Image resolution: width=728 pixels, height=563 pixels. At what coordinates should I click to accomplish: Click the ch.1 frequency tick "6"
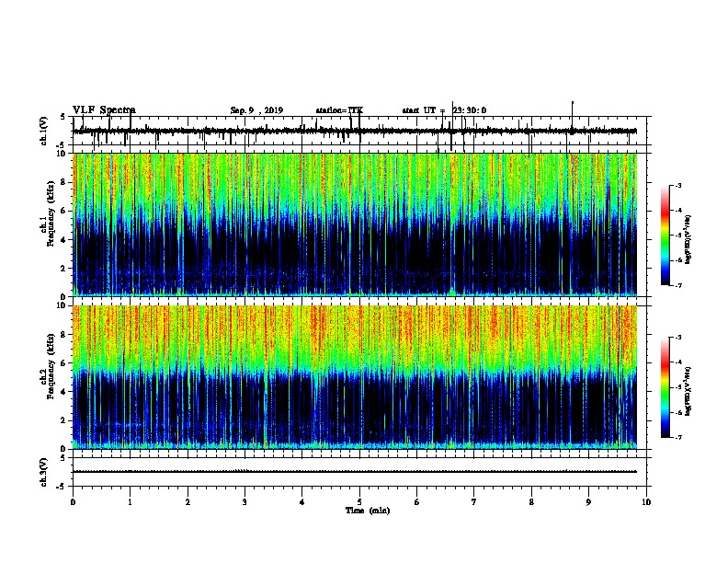(63, 211)
